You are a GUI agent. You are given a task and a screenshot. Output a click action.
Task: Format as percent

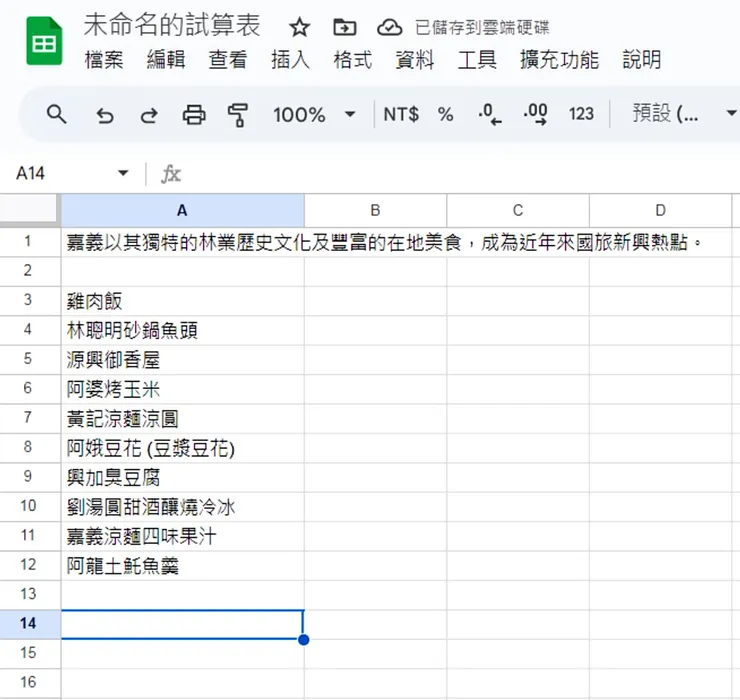pos(445,114)
